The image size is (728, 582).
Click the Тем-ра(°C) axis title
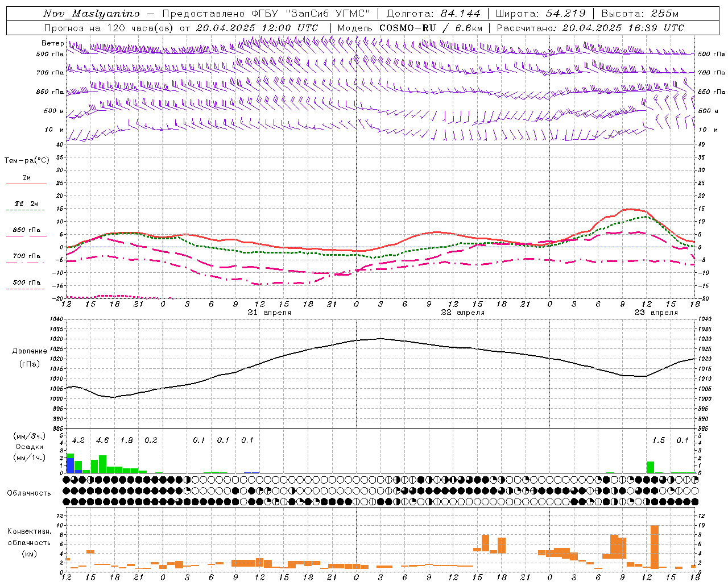click(x=27, y=161)
